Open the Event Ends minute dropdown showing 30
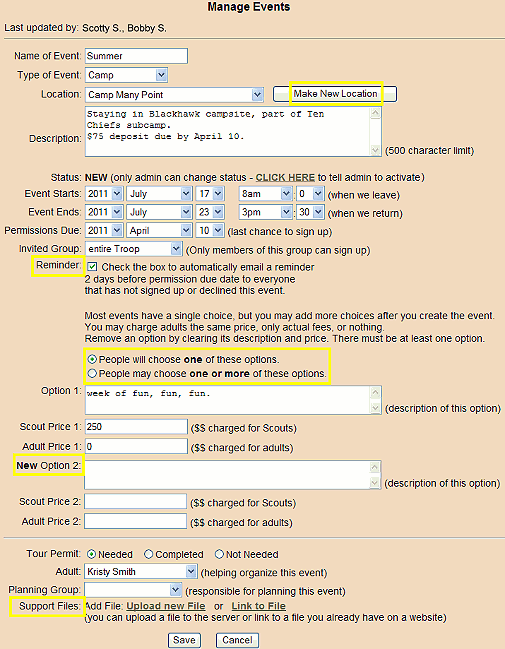The height and width of the screenshot is (649, 505). (310, 212)
